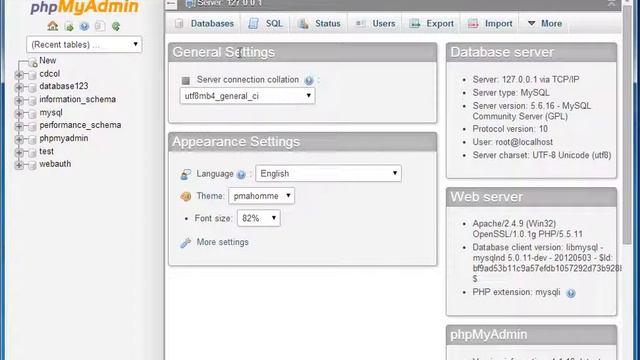Click the MySQL documentation page icon in sidebar

click(100, 27)
